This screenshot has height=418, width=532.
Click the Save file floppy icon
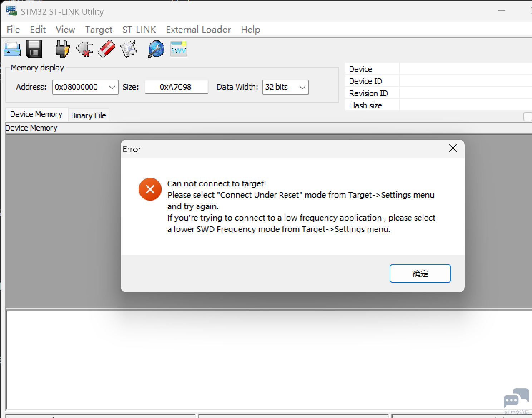(x=34, y=49)
